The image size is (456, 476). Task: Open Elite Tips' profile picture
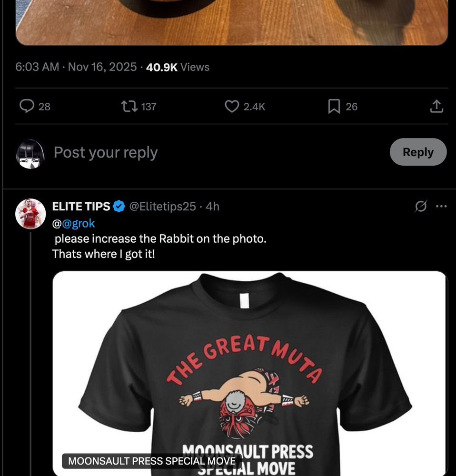click(30, 207)
